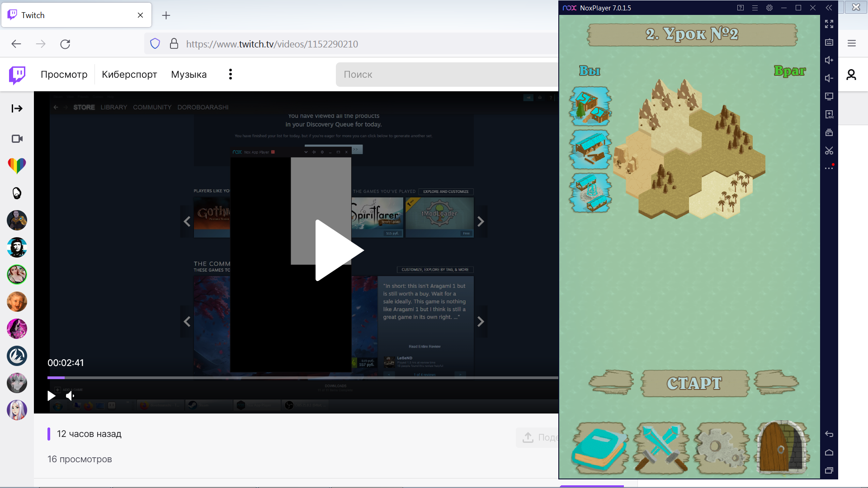Open NoxPlayer more tools ellipsis

coord(829,168)
